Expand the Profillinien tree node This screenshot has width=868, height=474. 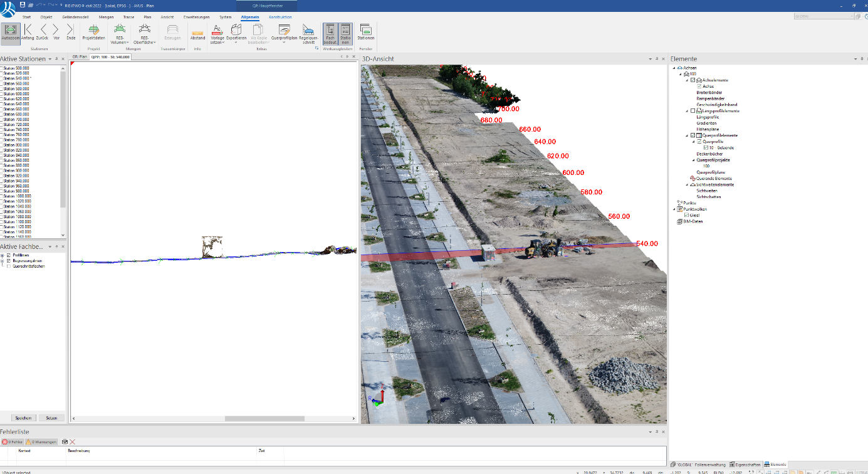click(x=3, y=255)
